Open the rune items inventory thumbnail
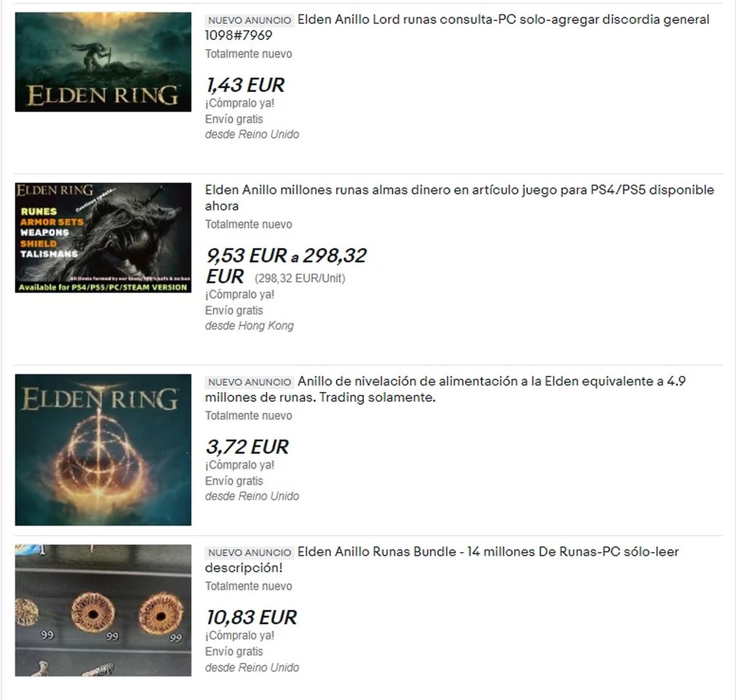Image resolution: width=736 pixels, height=700 pixels. 103,610
